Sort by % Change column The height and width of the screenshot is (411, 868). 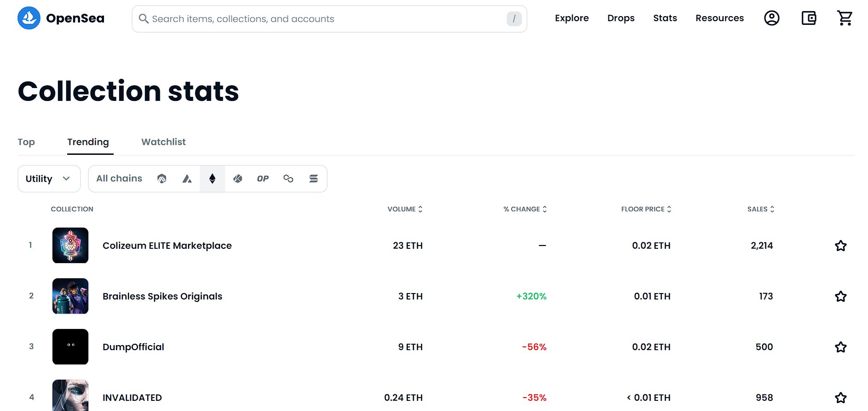tap(525, 209)
